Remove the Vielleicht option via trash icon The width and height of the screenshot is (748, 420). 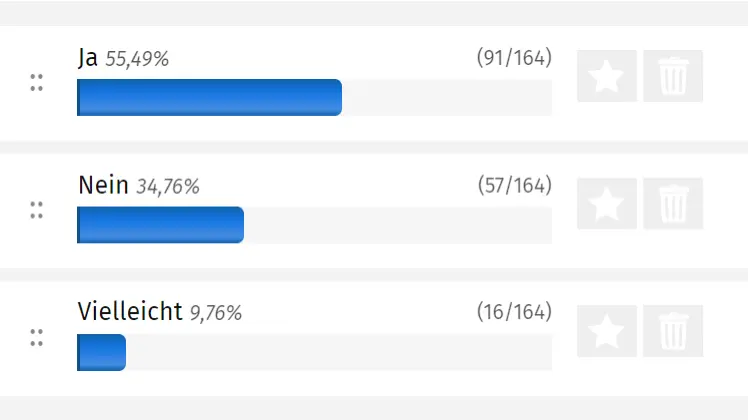(673, 331)
